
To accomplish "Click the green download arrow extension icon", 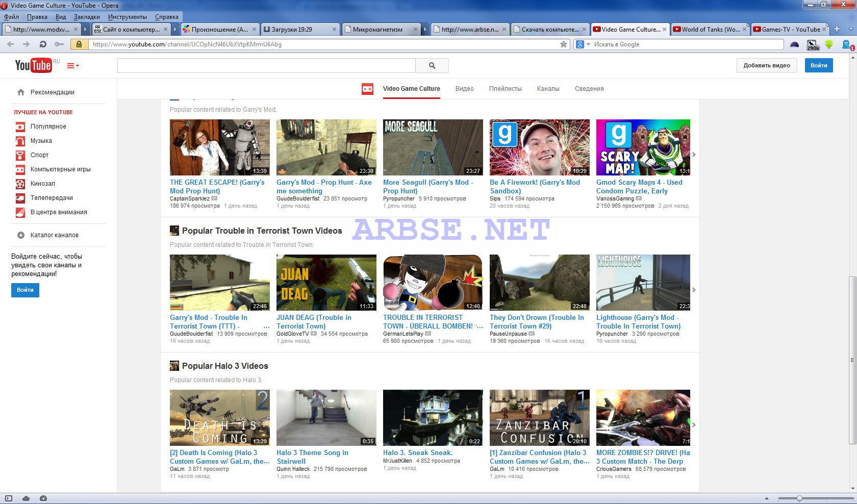I will coord(829,45).
